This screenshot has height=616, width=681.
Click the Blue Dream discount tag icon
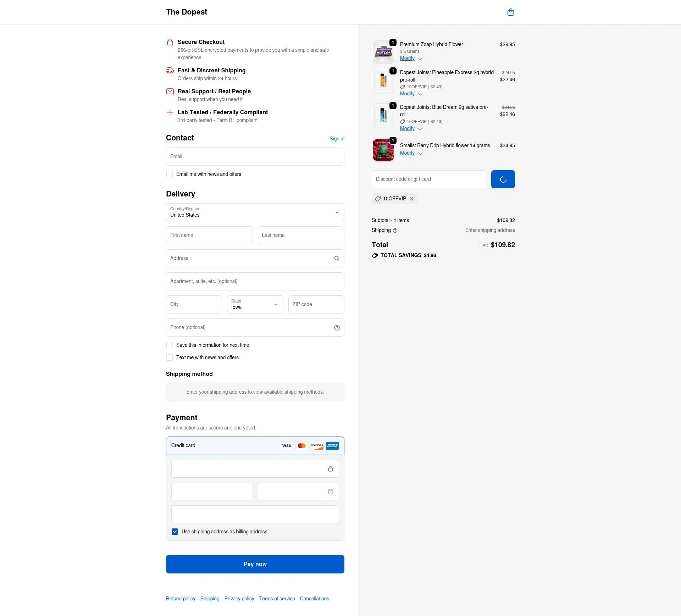[x=403, y=122]
